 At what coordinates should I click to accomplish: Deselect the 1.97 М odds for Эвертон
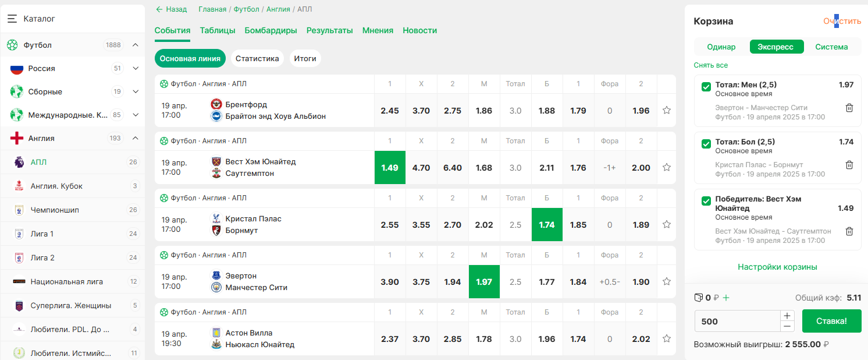tap(484, 282)
